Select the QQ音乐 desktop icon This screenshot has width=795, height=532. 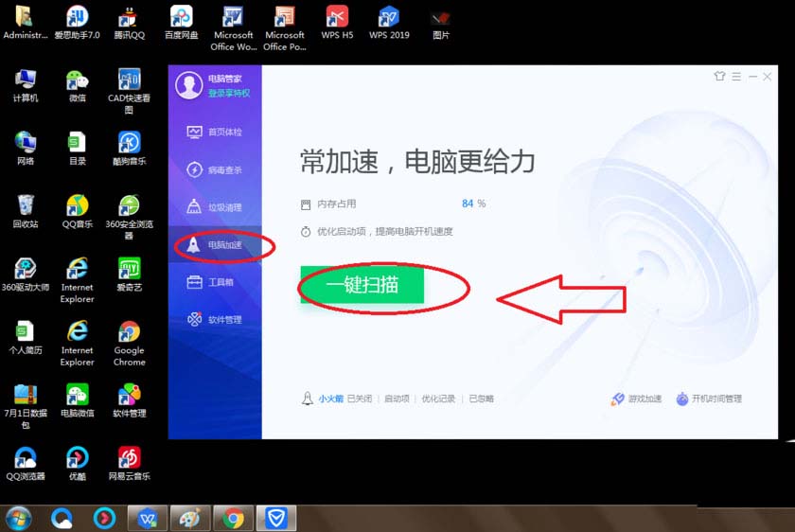[x=77, y=211]
